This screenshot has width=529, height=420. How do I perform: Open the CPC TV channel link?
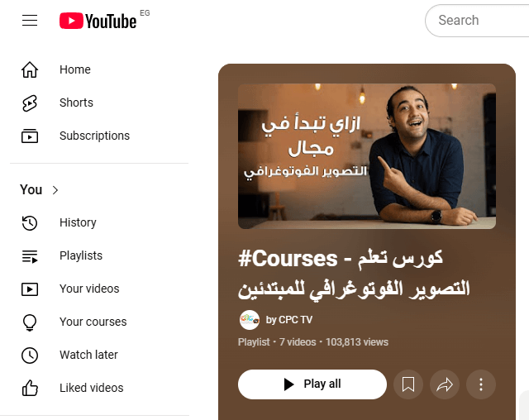[289, 320]
